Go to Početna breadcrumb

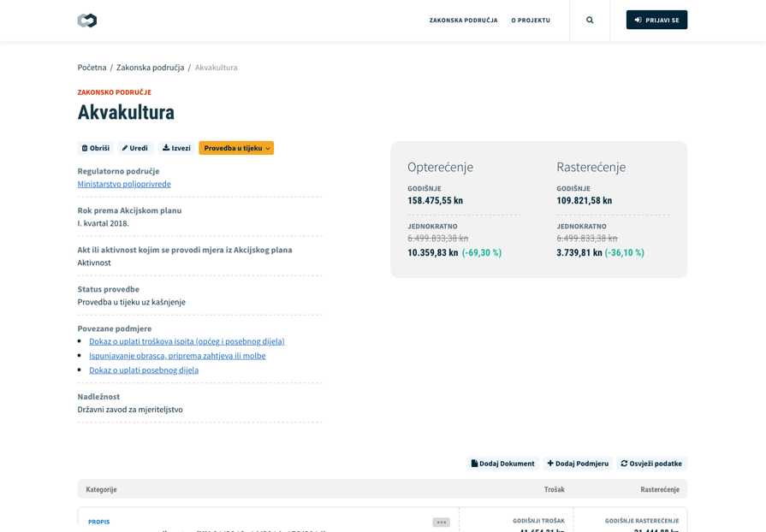(x=92, y=68)
